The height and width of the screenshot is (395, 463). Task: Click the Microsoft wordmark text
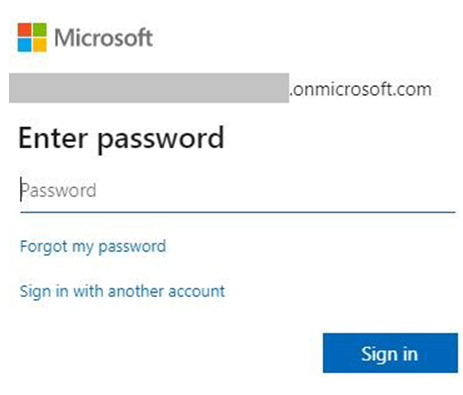(103, 37)
